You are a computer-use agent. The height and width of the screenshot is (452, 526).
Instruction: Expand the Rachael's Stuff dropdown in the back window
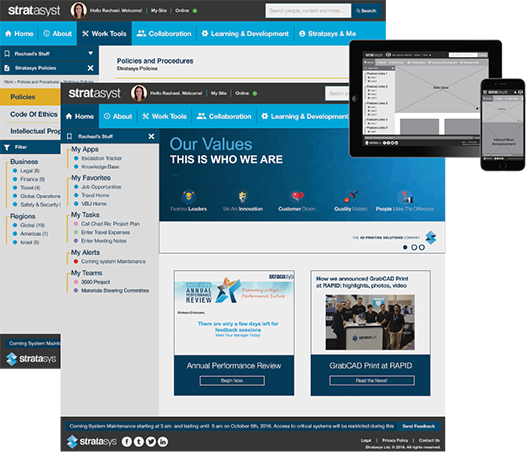[91, 53]
